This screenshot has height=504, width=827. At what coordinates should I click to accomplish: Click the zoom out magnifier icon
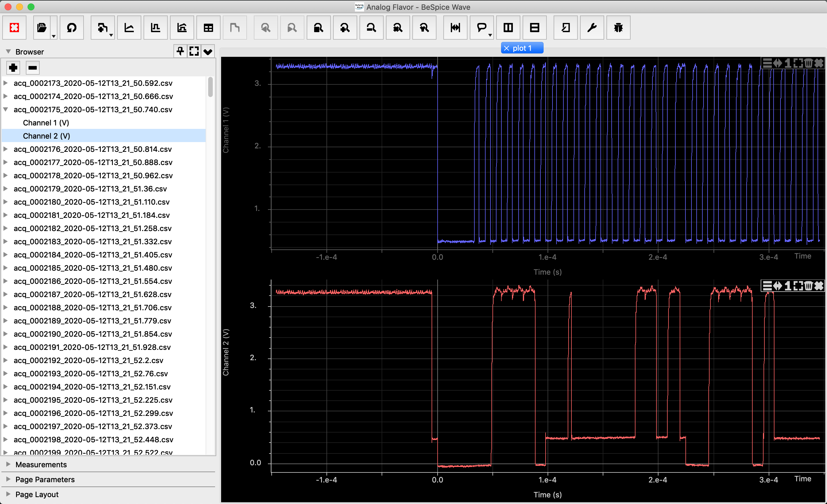point(371,28)
